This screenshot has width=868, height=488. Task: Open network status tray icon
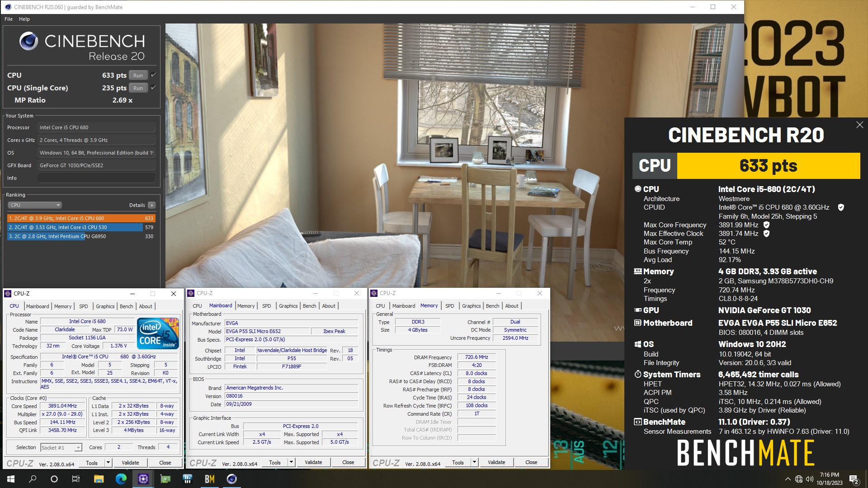tap(799, 479)
